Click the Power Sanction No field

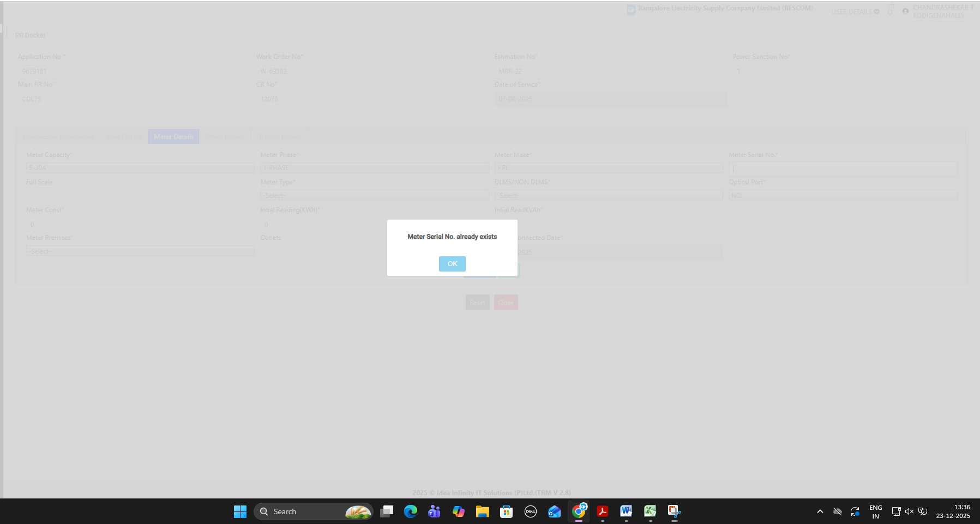coord(849,71)
